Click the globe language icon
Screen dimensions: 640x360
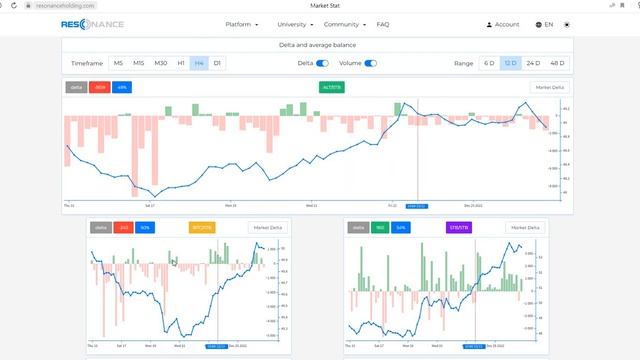tap(538, 24)
